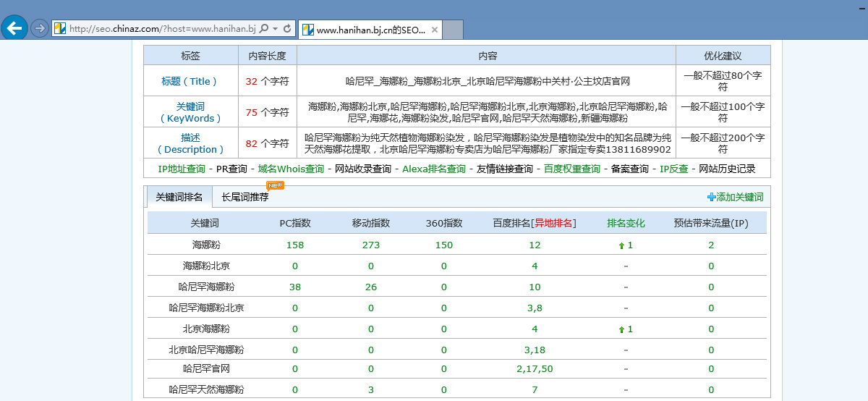Open the IP地址查询 link
868x401 pixels.
click(182, 169)
